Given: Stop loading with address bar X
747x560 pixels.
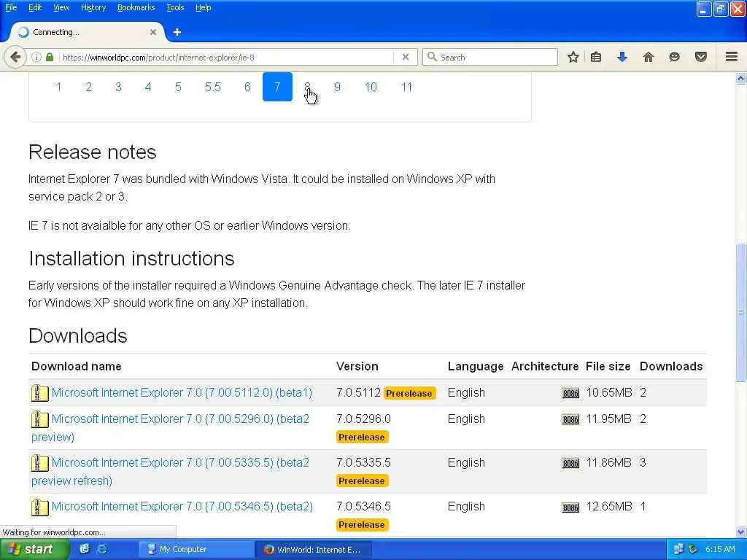Looking at the screenshot, I should (406, 57).
